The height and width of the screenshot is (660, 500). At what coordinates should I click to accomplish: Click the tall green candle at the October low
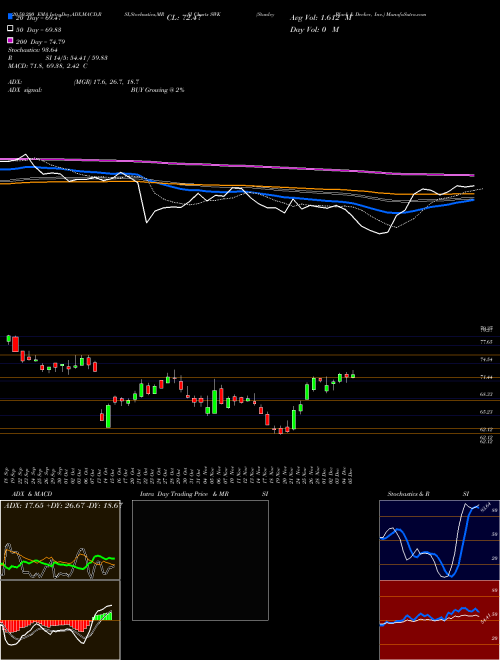pyautogui.click(x=108, y=416)
